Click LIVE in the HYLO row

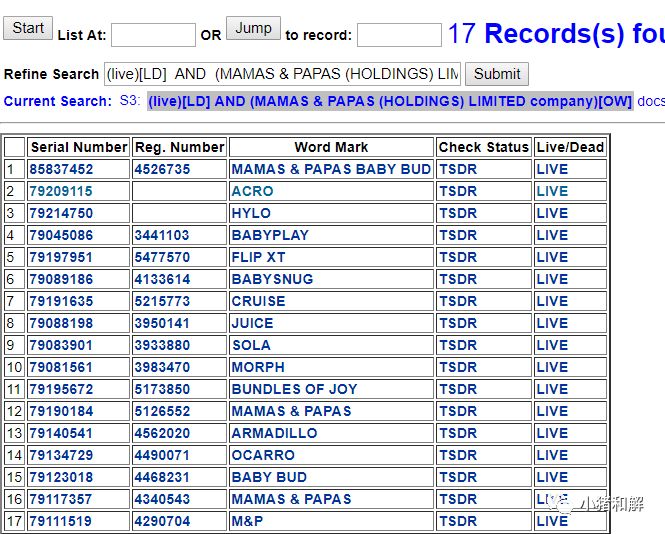tap(552, 213)
